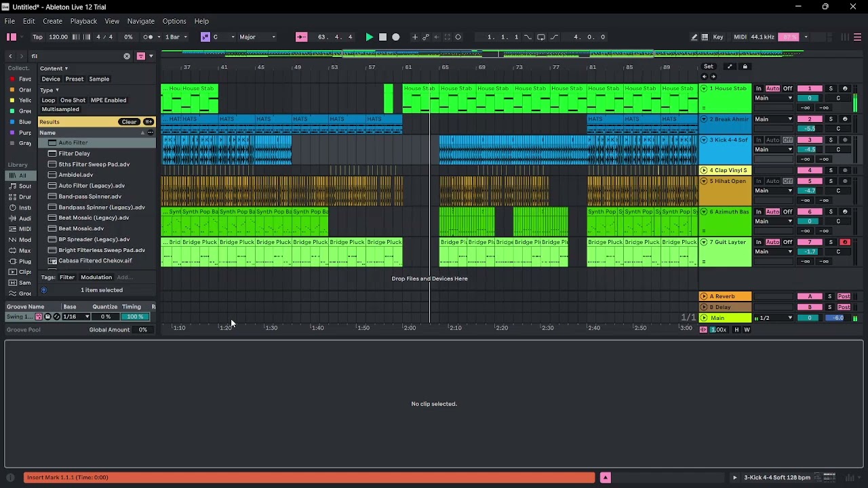Open the Playback menu
Viewport: 868px width, 488px height.
(x=83, y=21)
